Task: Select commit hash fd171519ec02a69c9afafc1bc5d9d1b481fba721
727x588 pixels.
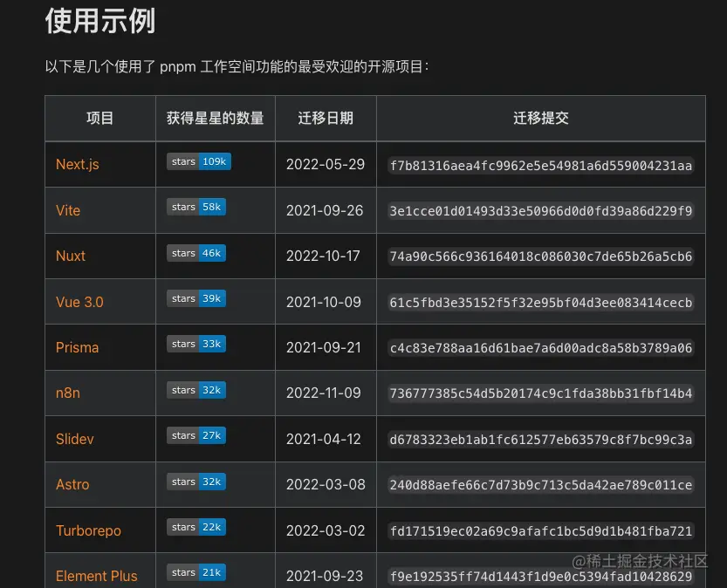Action: (x=540, y=531)
